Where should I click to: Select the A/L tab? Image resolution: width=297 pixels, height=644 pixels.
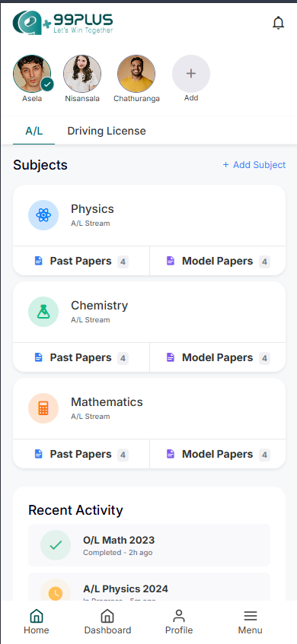click(34, 131)
